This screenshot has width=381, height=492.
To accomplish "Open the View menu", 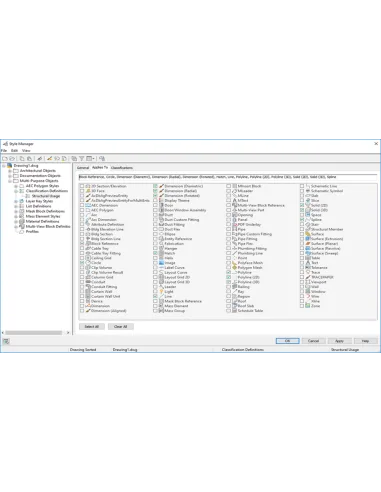I will [26, 151].
